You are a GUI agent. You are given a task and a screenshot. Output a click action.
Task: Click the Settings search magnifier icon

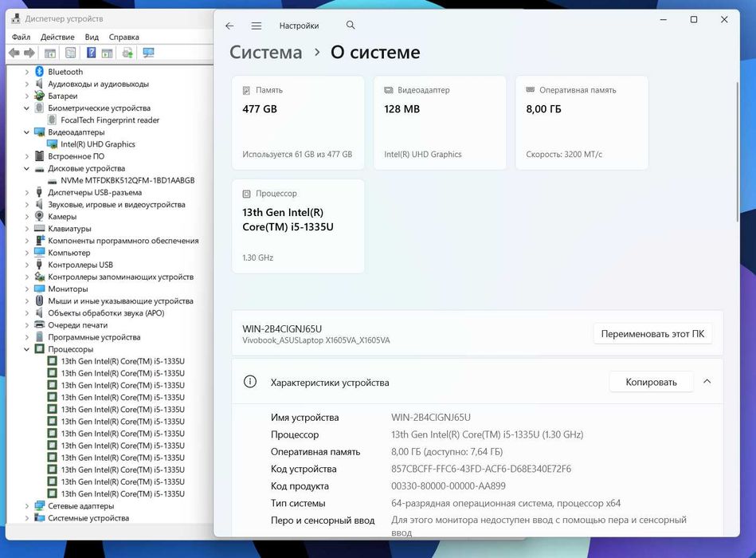coord(351,25)
